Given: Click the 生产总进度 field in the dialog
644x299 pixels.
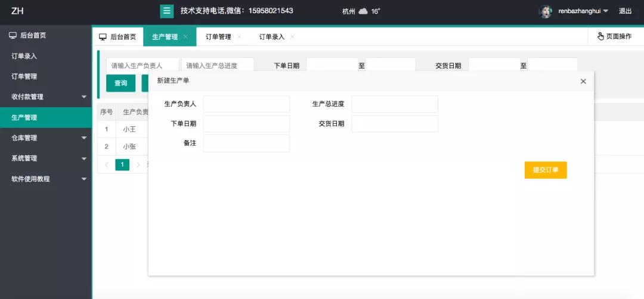Looking at the screenshot, I should tap(395, 104).
